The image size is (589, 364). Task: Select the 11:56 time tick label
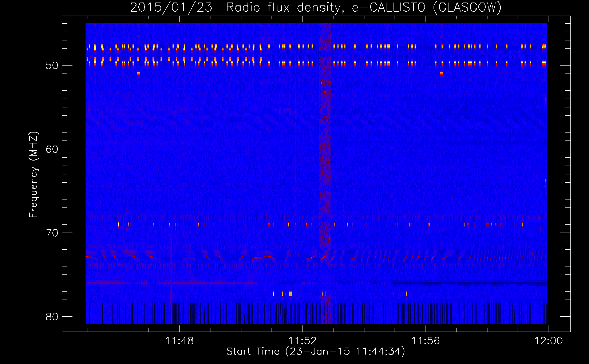426,341
